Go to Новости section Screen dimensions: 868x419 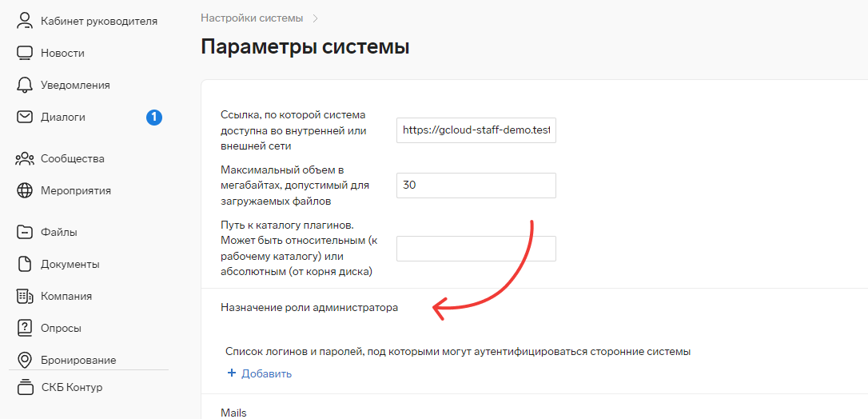(62, 53)
